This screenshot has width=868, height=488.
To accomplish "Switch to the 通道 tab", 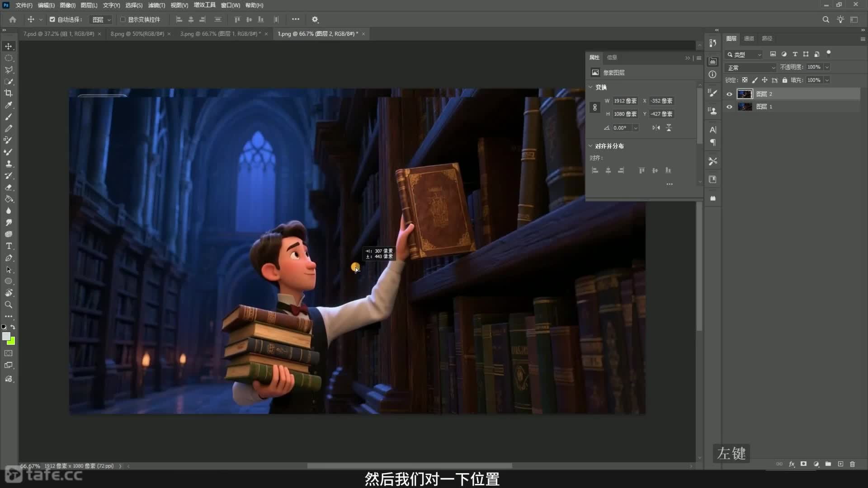I will coord(749,38).
